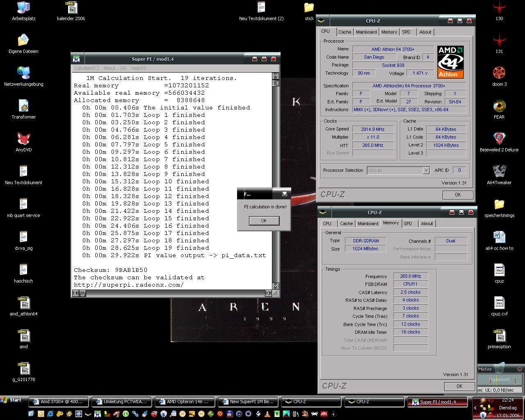Expand hidden system tray icons chevron
Screen dimensions: 525x420
point(475,408)
